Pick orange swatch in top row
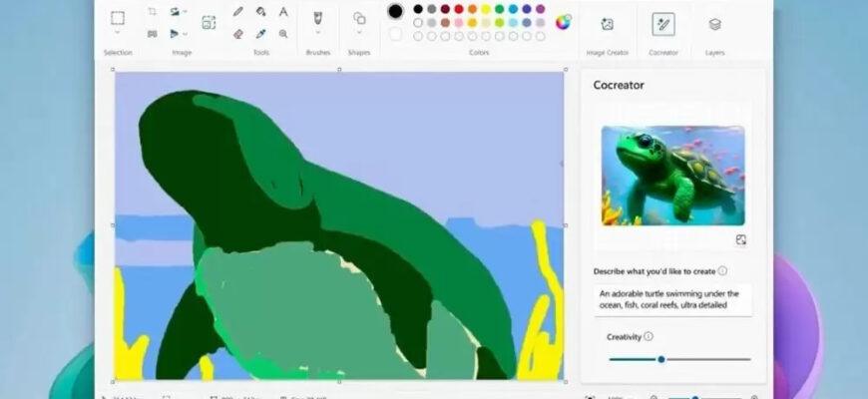 click(472, 9)
